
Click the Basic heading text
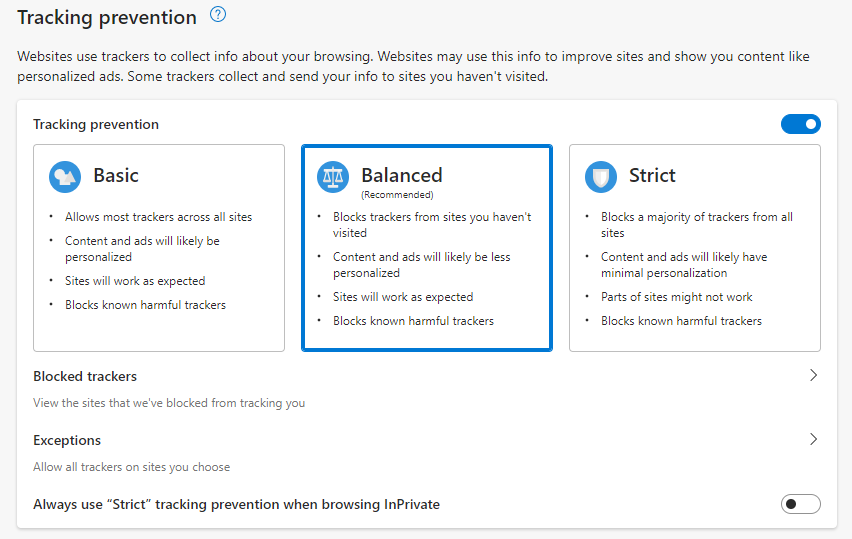[x=116, y=176]
